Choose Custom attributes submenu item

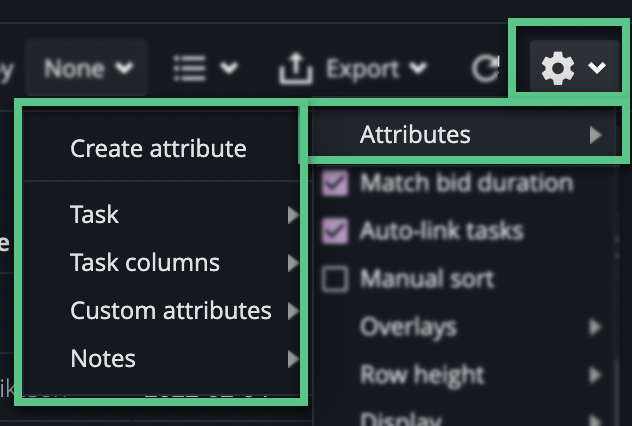click(x=170, y=310)
